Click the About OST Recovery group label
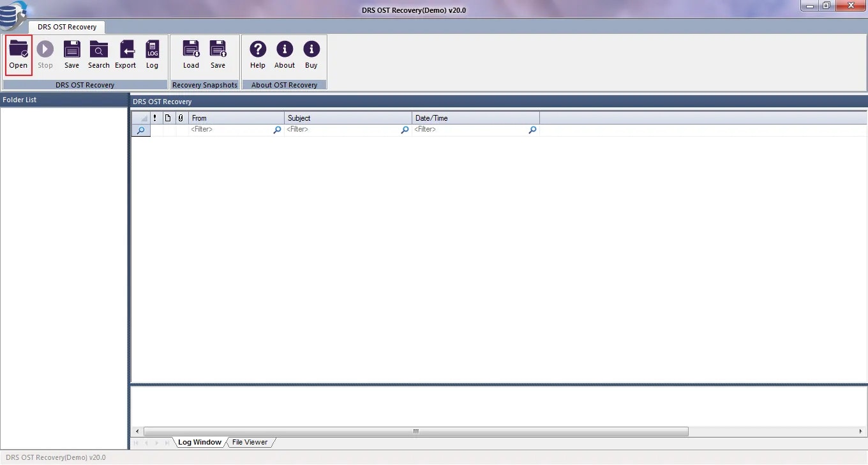868x465 pixels. coord(284,85)
